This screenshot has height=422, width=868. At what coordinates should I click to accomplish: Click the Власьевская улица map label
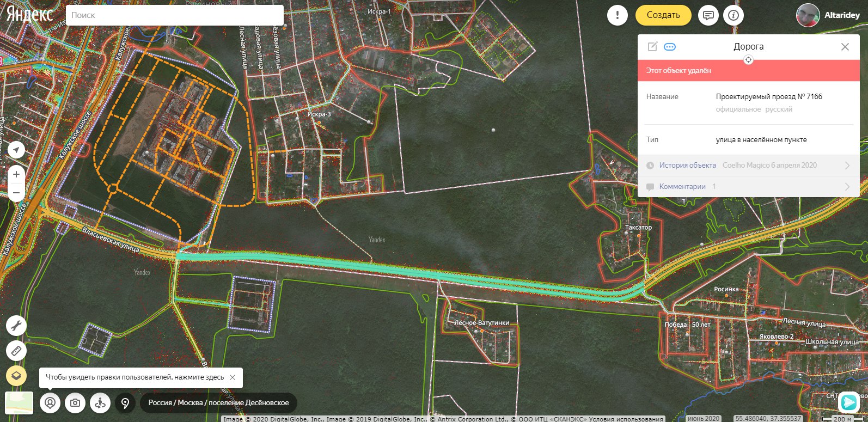point(111,240)
